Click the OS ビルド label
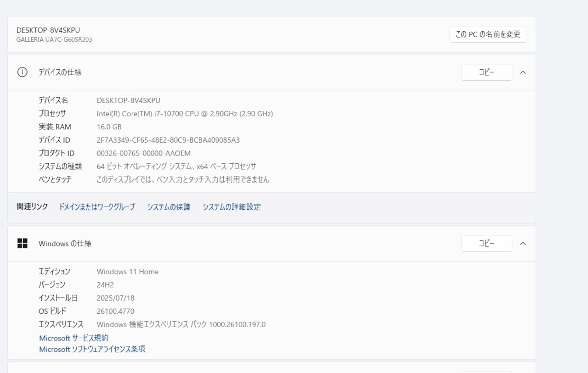588x373 pixels. point(52,311)
